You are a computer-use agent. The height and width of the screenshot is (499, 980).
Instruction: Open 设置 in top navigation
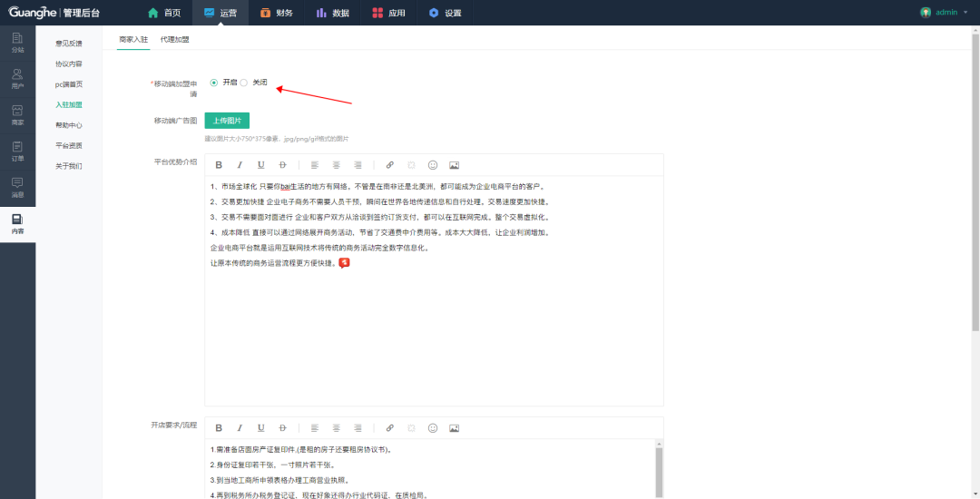click(445, 13)
